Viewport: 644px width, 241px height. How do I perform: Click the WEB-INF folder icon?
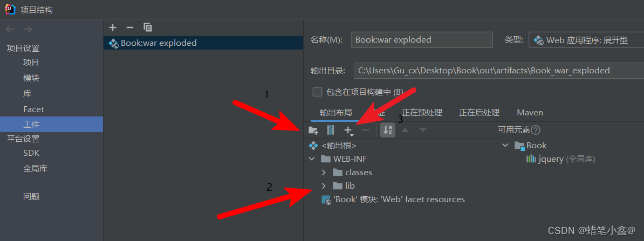(x=326, y=159)
